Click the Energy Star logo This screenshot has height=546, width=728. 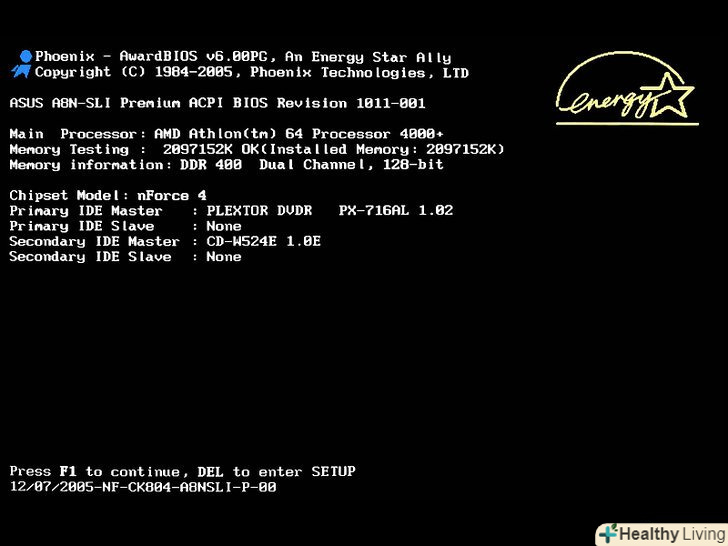[x=627, y=88]
